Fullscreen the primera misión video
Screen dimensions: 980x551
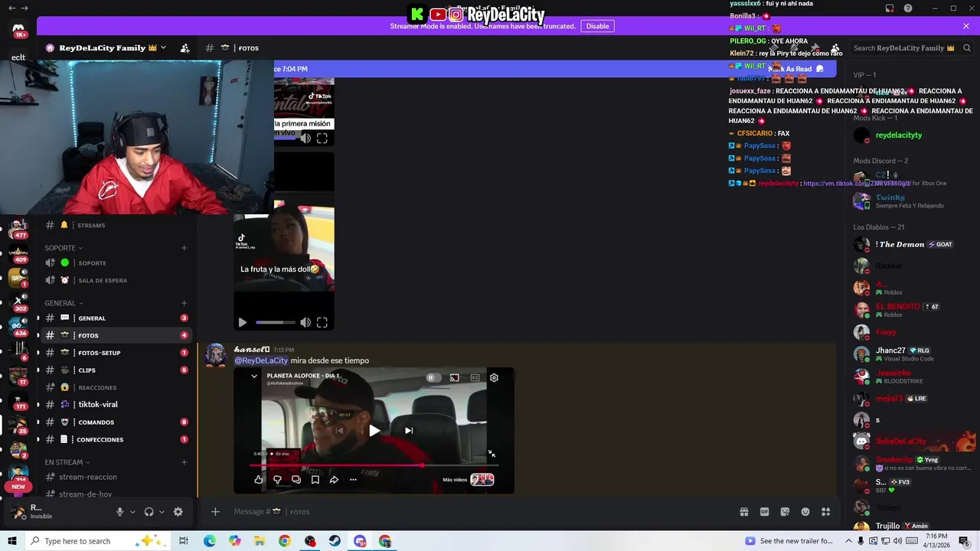[322, 139]
